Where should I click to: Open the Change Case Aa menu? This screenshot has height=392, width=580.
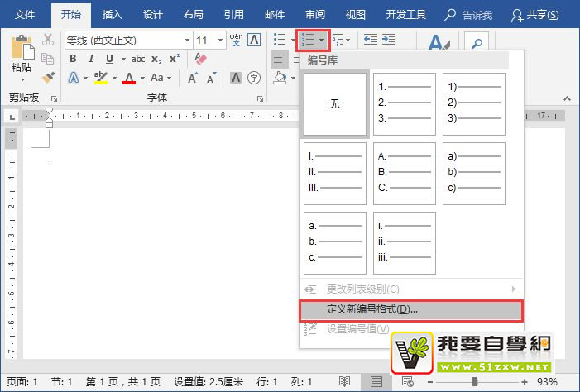161,78
